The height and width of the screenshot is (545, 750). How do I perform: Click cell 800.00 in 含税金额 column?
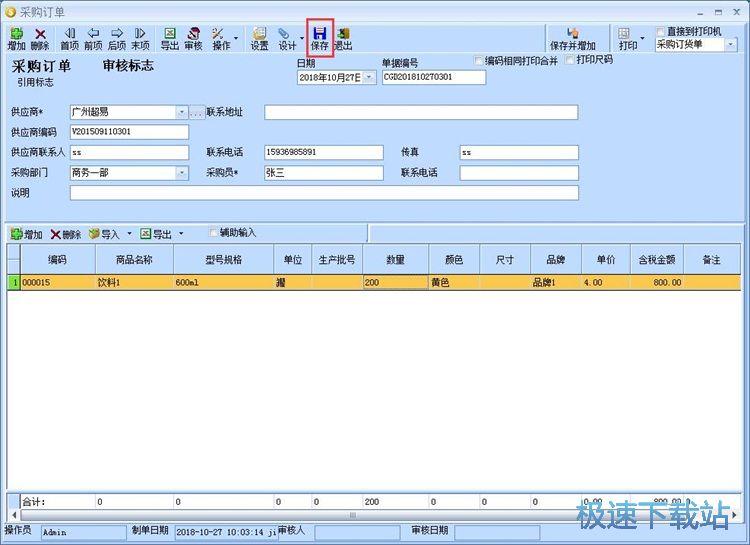[657, 282]
